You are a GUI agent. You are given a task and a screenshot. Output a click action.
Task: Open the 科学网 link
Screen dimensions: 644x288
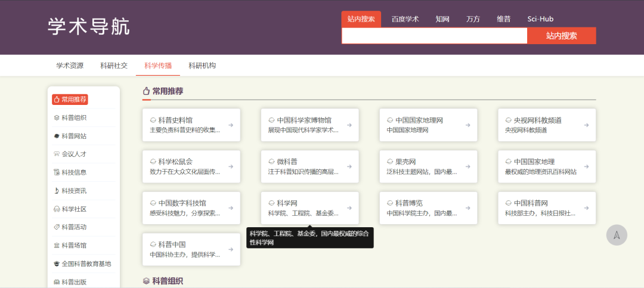[309, 208]
